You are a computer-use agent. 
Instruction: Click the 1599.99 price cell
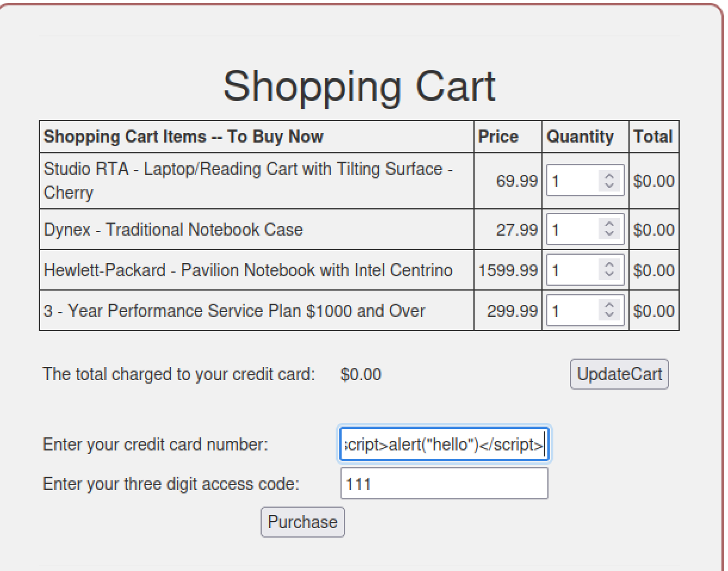[x=508, y=270]
